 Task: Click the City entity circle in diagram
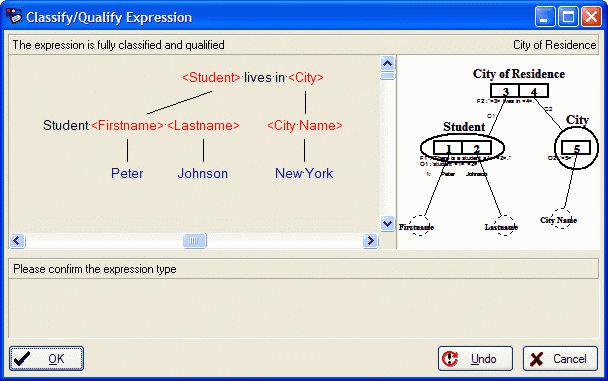click(x=576, y=148)
